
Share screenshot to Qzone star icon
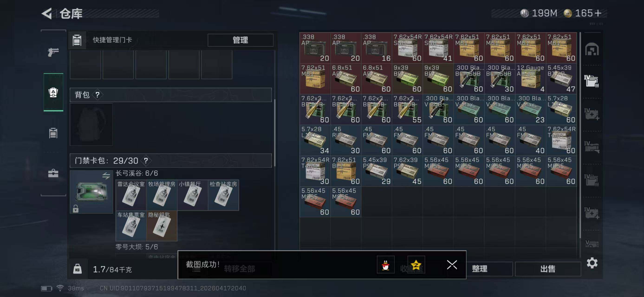click(x=416, y=265)
